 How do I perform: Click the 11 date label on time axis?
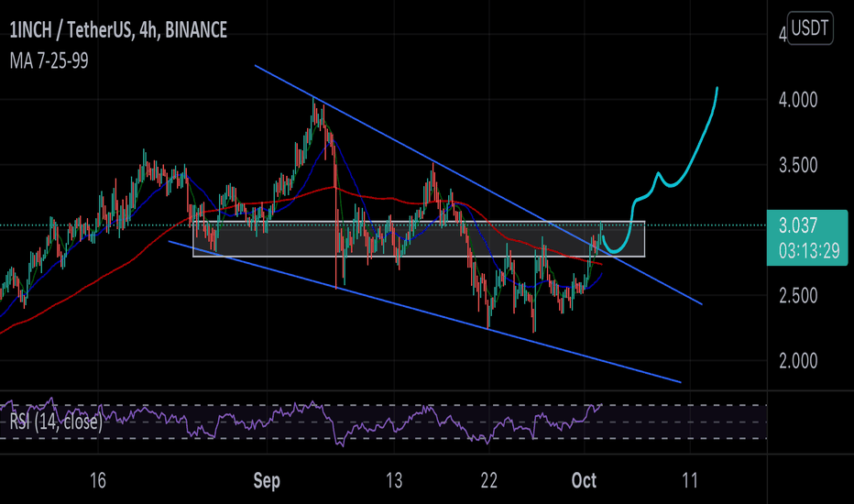point(690,480)
